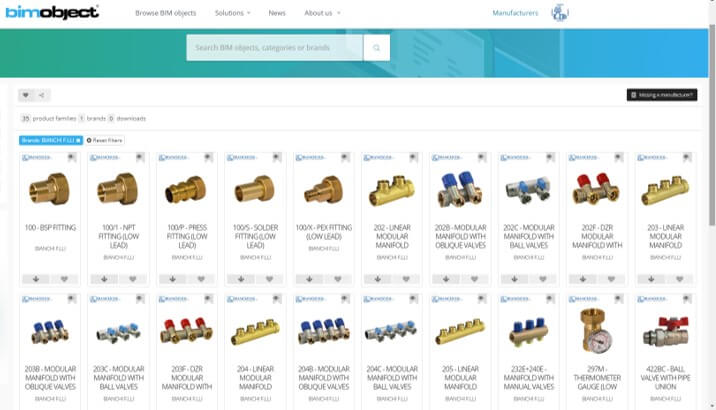
Task: Click bookmark flag on 297M Thermometer Gauge card
Action: click(618, 299)
